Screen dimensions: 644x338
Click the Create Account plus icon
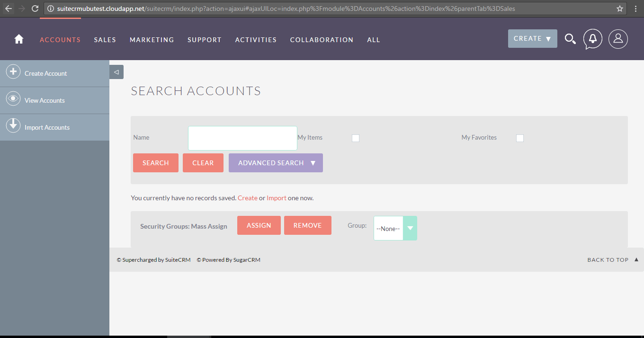[x=13, y=72]
